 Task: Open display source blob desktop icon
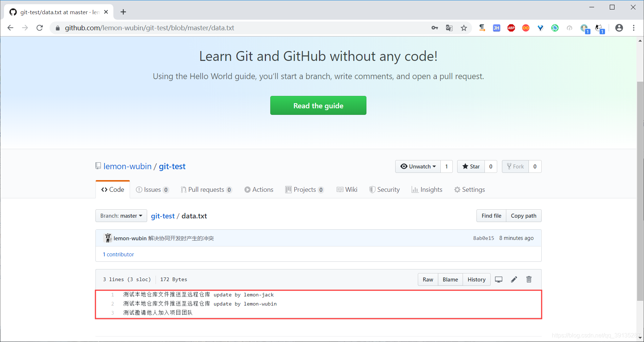(499, 279)
